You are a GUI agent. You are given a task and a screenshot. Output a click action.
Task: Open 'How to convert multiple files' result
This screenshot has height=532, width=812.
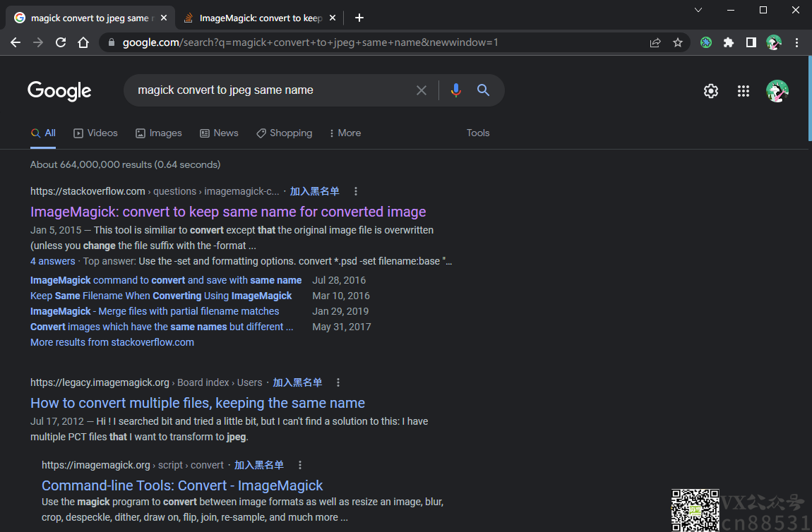[x=198, y=403]
